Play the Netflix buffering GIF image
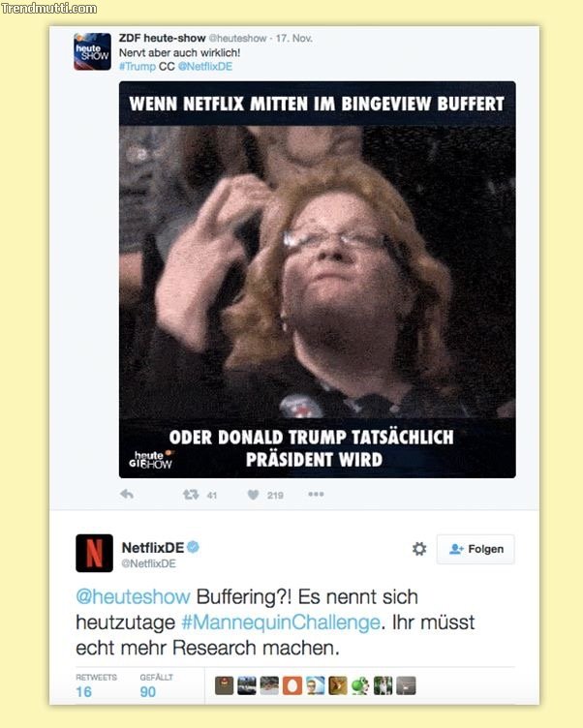Viewport: 583px width, 728px height. [x=318, y=280]
